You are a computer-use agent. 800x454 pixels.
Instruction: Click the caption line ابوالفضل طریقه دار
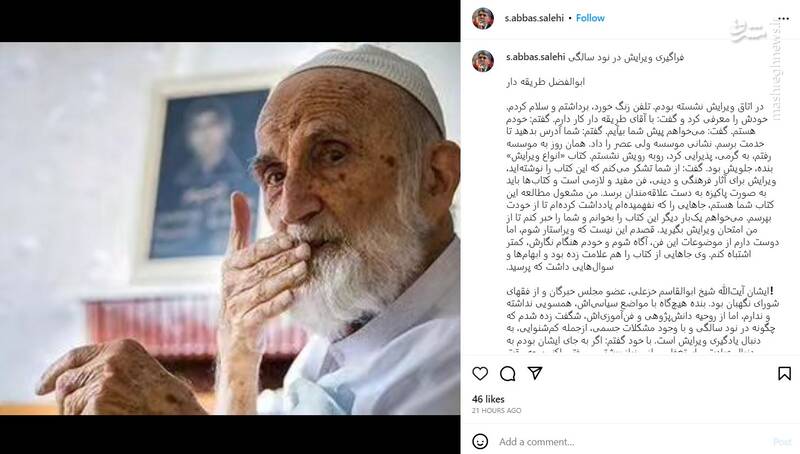545,82
